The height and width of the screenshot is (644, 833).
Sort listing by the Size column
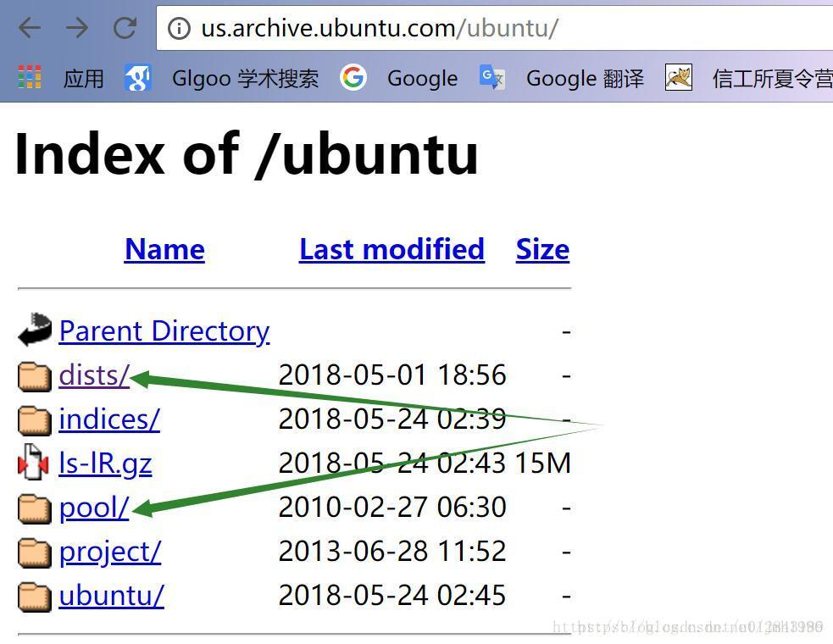pos(542,249)
